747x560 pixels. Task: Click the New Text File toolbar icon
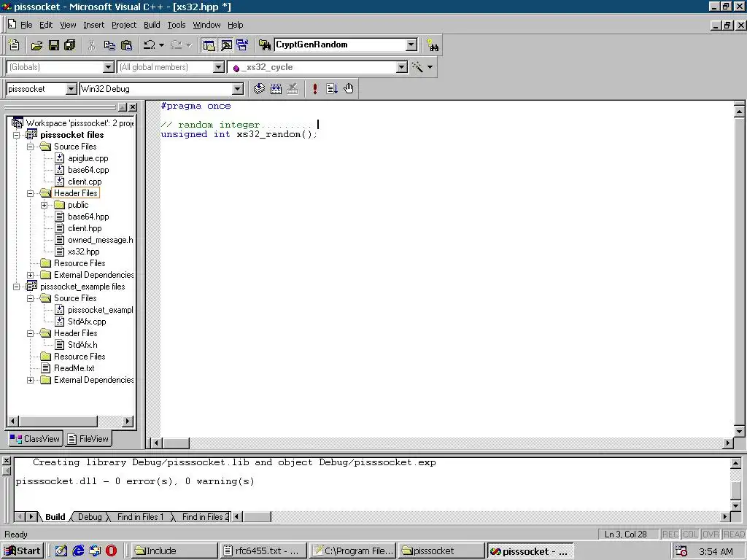pos(15,45)
